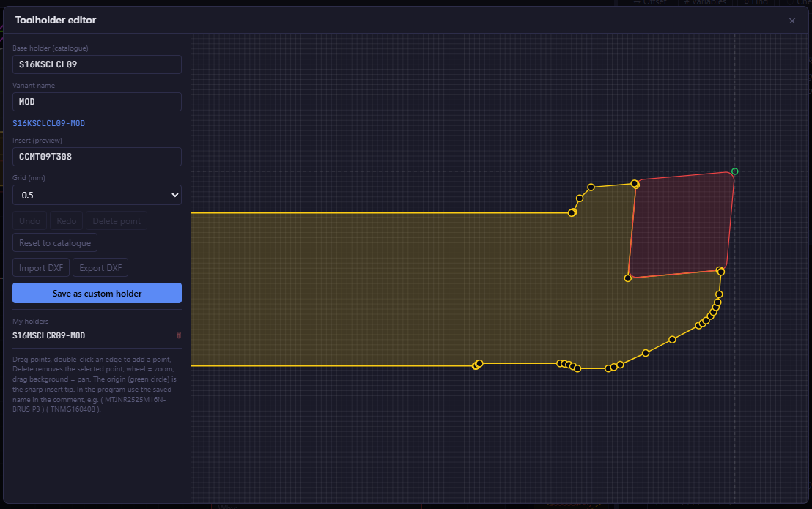Click Reset to catalogue button

(55, 243)
